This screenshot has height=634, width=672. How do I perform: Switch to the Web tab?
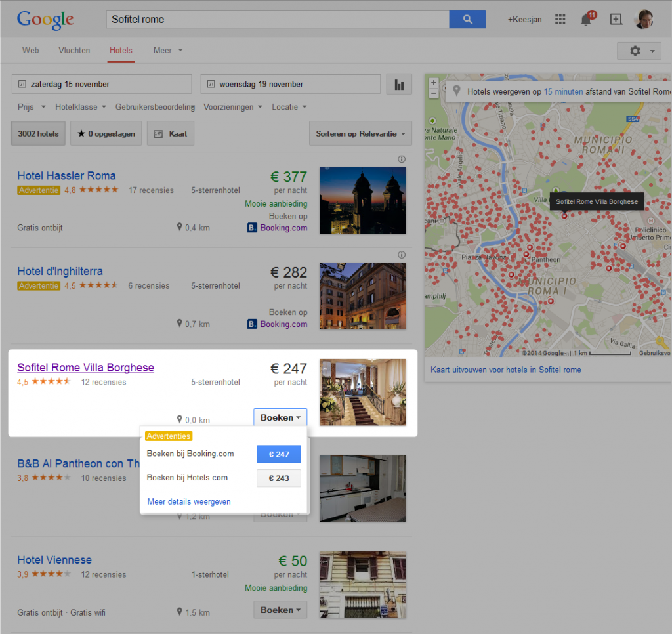[x=30, y=50]
